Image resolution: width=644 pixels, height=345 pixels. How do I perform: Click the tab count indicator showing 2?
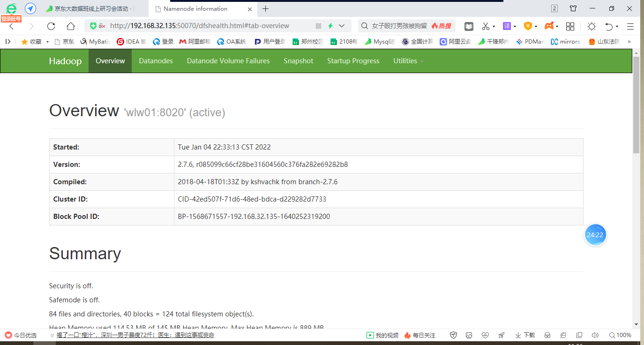point(554,8)
